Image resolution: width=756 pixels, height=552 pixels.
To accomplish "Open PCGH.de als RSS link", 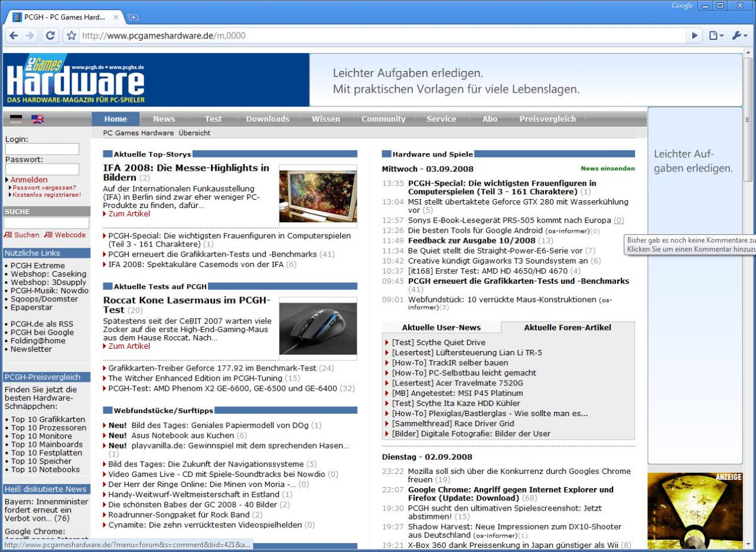I will pos(42,324).
